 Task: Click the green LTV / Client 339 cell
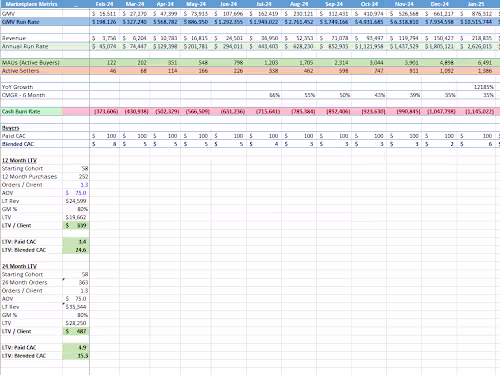point(76,225)
